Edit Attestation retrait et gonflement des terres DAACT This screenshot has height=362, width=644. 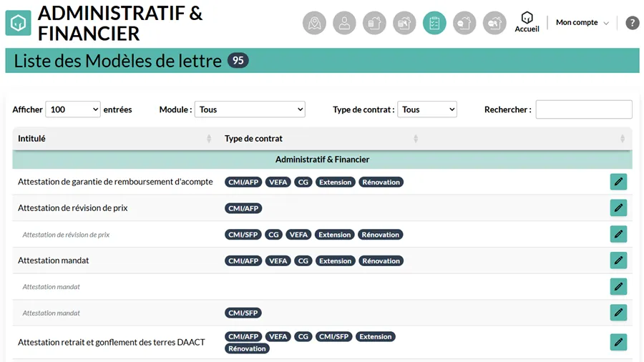(618, 342)
